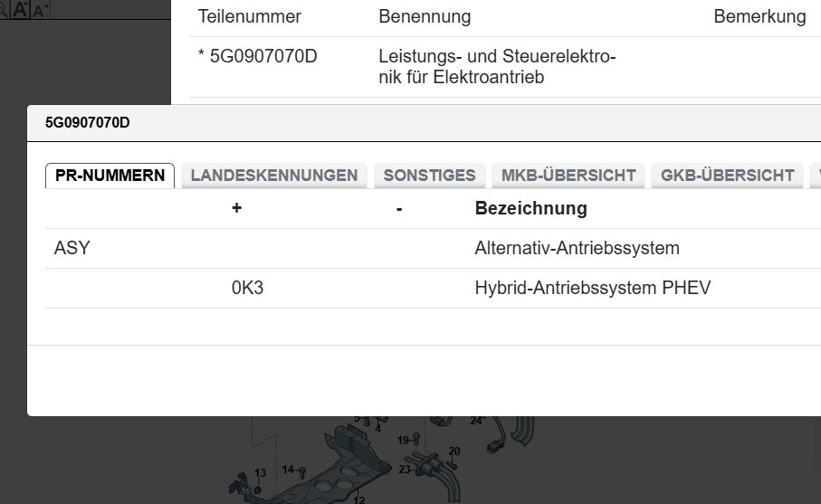This screenshot has width=821, height=504.
Task: Switch to the LANDESKENNUNGEN tab
Action: coord(274,176)
